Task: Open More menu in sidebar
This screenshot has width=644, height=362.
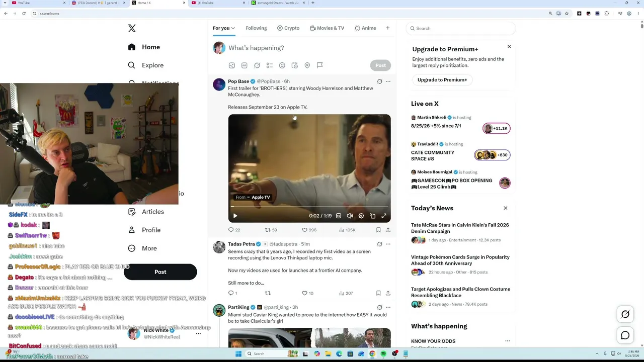Action: click(x=143, y=248)
